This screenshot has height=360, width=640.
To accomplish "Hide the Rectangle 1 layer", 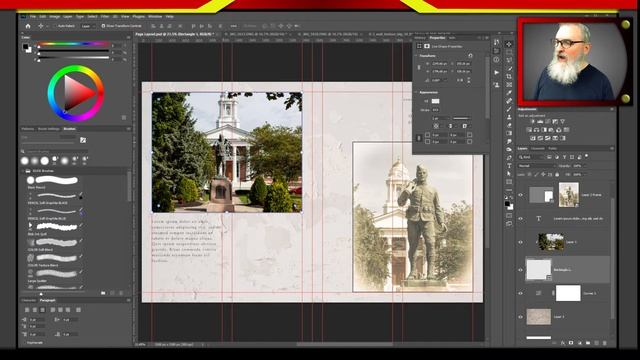I will point(520,270).
